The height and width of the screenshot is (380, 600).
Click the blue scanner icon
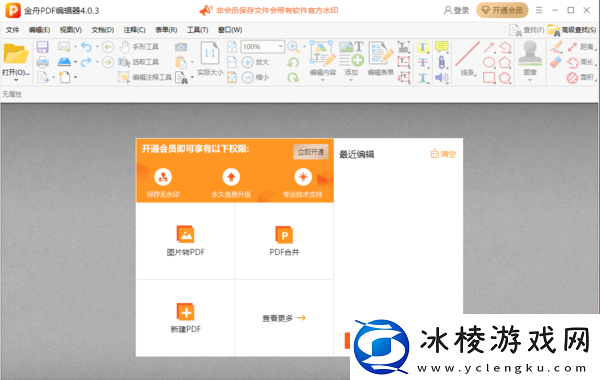point(64,62)
